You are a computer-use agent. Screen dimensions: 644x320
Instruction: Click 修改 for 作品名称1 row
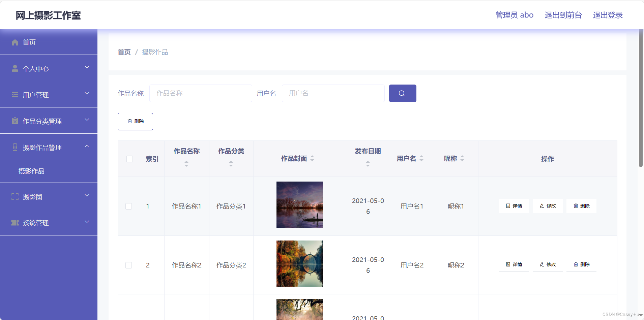tap(548, 206)
